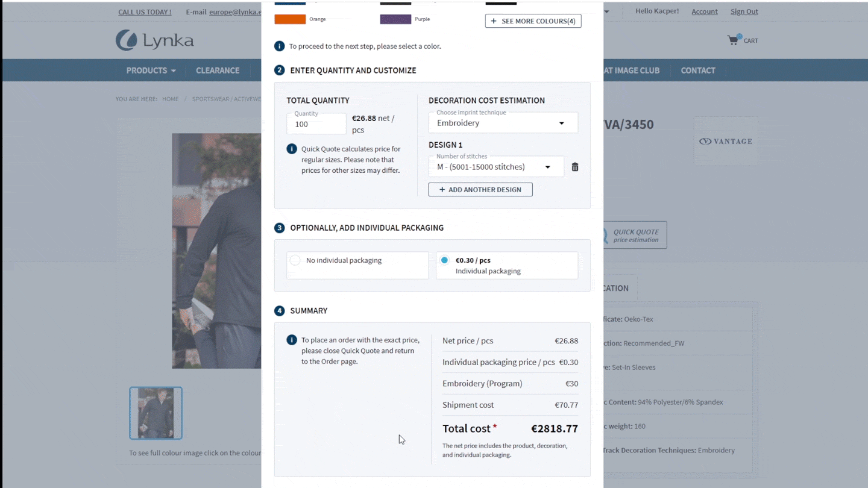This screenshot has height=488, width=868.
Task: Click the Quantity input field
Action: (316, 124)
